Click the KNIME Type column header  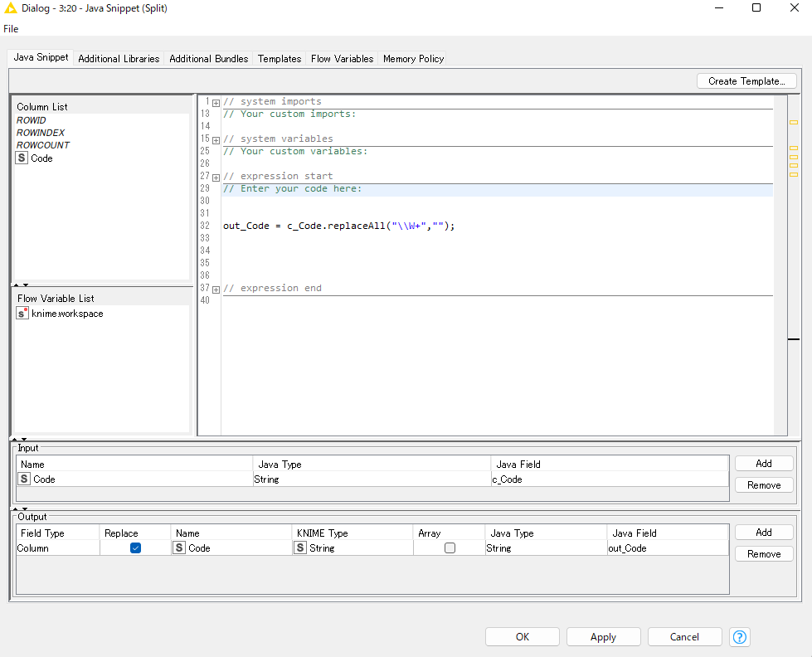point(353,533)
